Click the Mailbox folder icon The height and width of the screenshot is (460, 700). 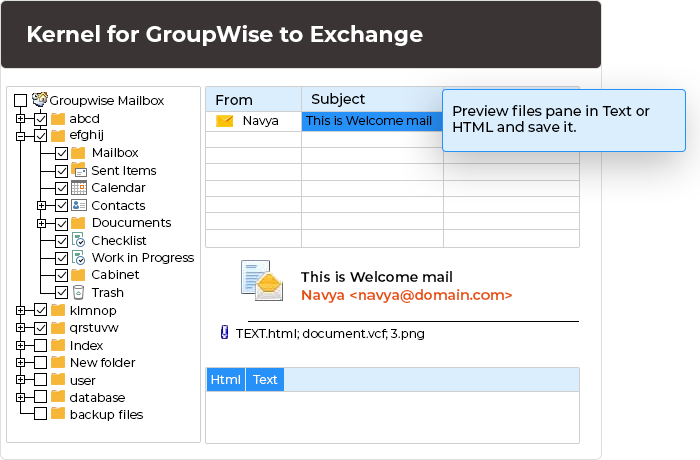click(x=78, y=153)
